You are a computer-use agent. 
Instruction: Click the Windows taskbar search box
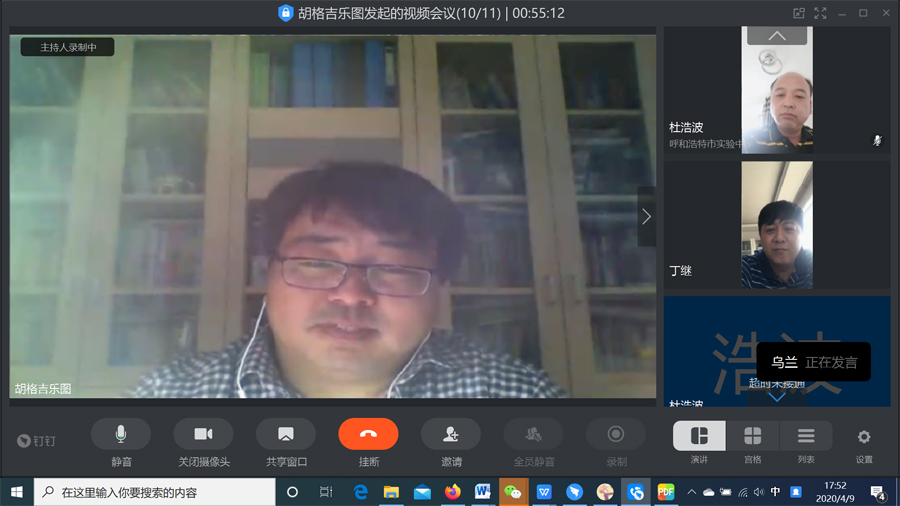[x=155, y=492]
